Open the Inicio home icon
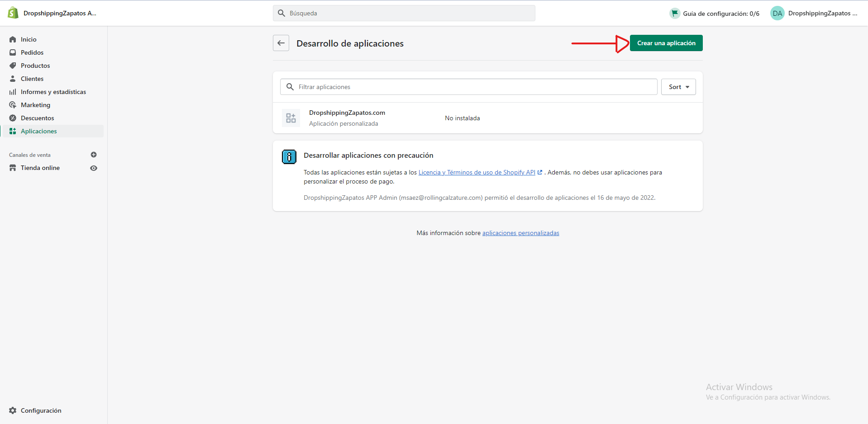 (13, 39)
